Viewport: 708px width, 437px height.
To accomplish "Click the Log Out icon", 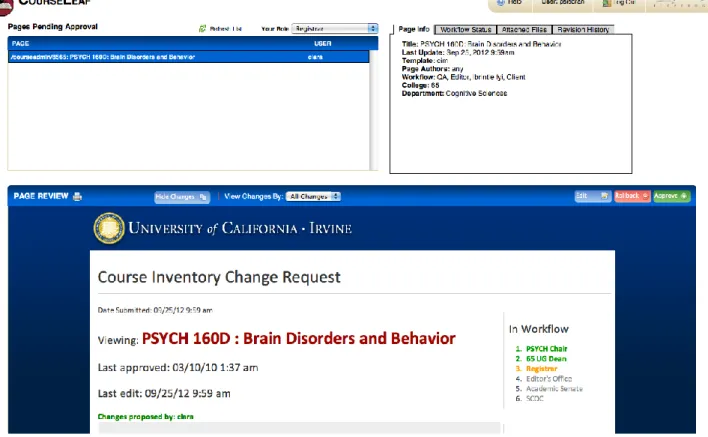I will [x=607, y=3].
